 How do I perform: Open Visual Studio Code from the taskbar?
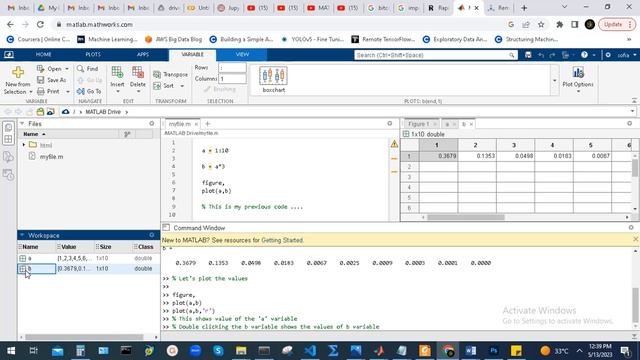click(310, 351)
